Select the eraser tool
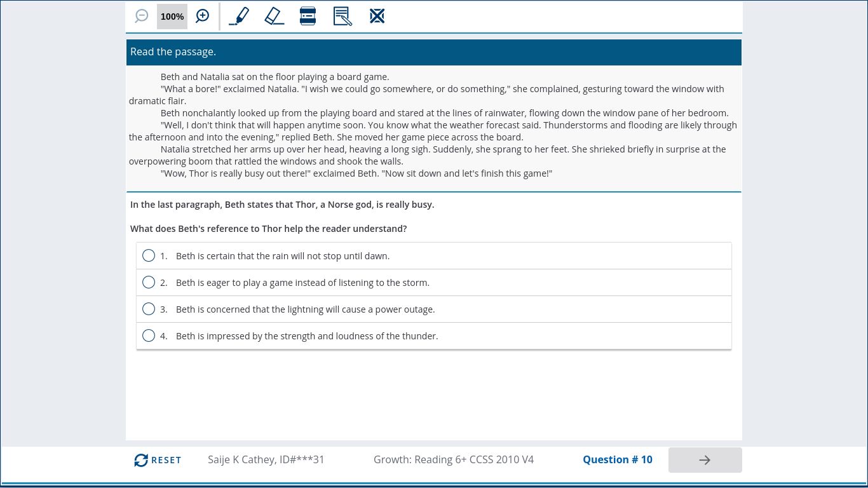This screenshot has width=868, height=488. [274, 16]
